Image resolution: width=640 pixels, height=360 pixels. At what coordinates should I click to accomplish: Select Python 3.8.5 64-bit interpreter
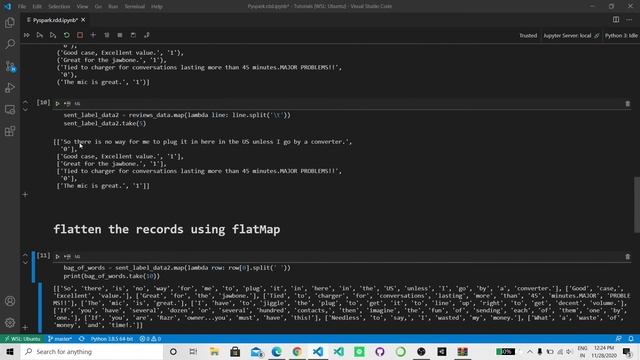click(112, 339)
